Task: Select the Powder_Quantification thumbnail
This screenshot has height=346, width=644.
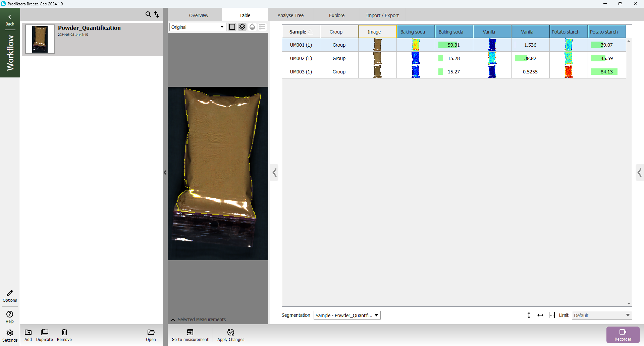Action: pos(40,39)
